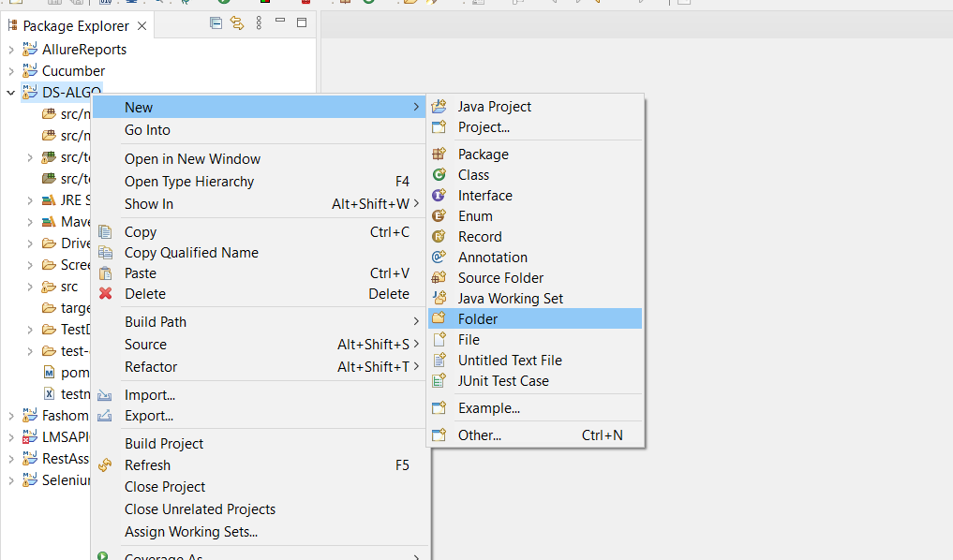Open the Assign Working Sets dialog
Image resolution: width=953 pixels, height=560 pixels.
point(190,530)
